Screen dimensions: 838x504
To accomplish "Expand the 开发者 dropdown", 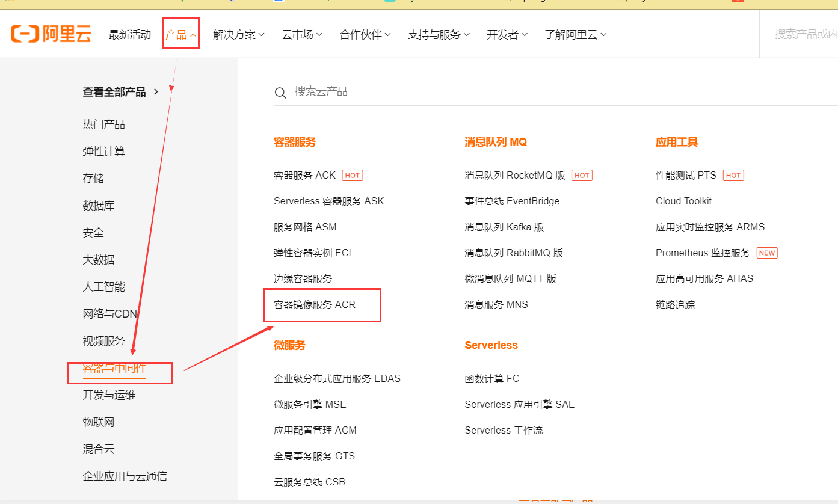I will point(507,35).
